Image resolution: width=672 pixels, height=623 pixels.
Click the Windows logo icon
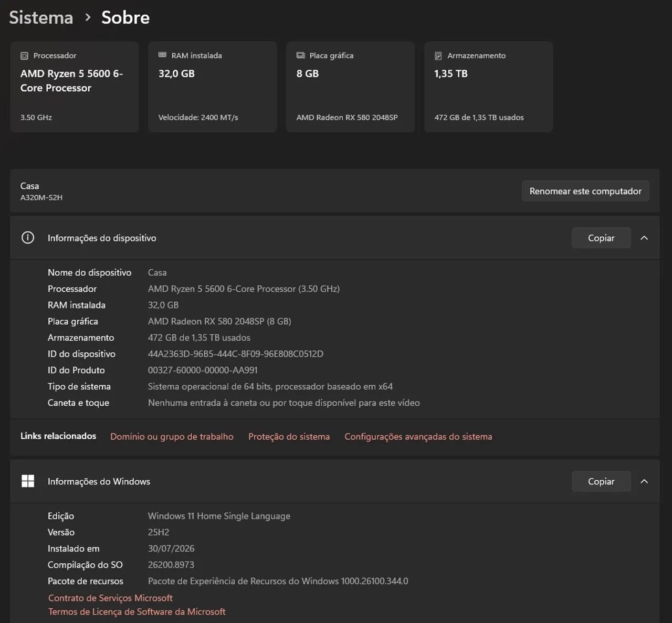coord(28,481)
